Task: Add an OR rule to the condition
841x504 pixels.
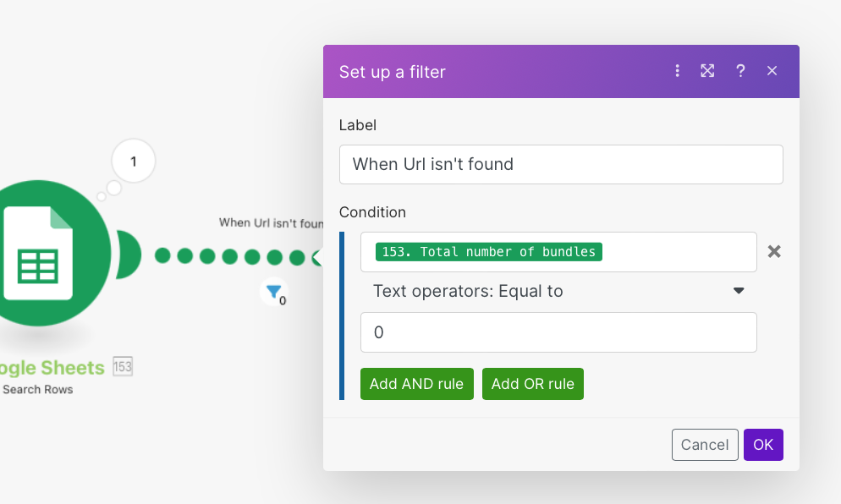Action: click(x=532, y=384)
